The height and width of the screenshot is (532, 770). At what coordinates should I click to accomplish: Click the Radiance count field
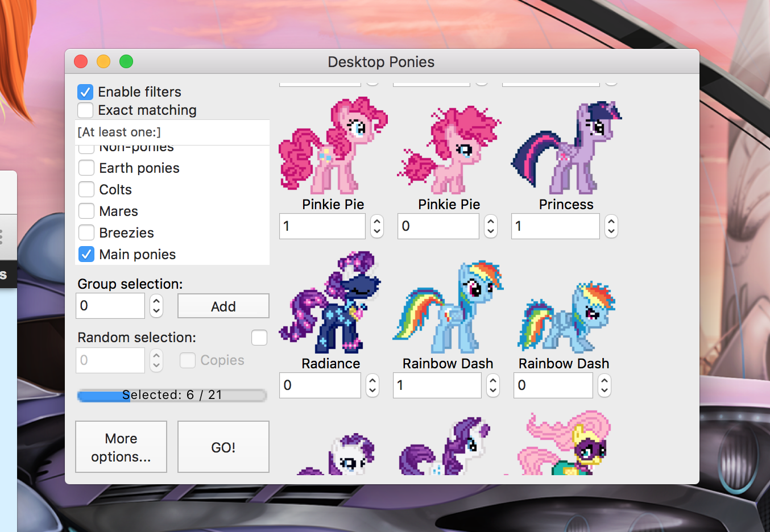[320, 385]
